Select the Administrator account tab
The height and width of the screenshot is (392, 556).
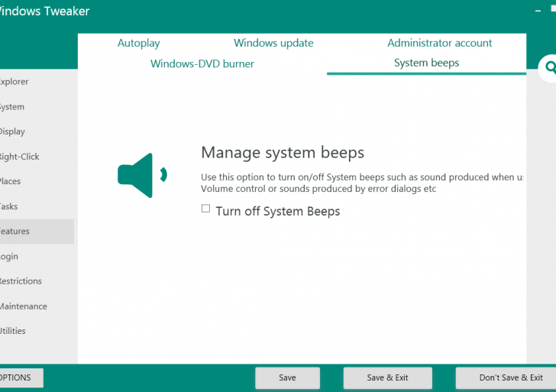click(x=439, y=44)
